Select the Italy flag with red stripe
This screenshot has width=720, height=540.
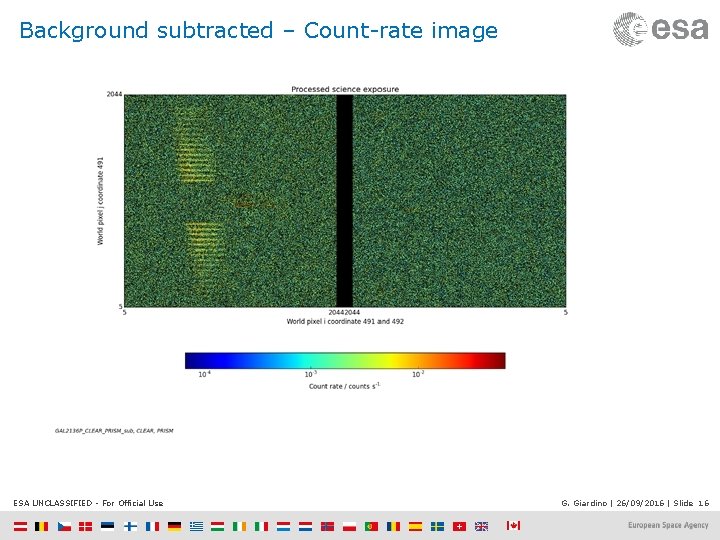pos(261,526)
